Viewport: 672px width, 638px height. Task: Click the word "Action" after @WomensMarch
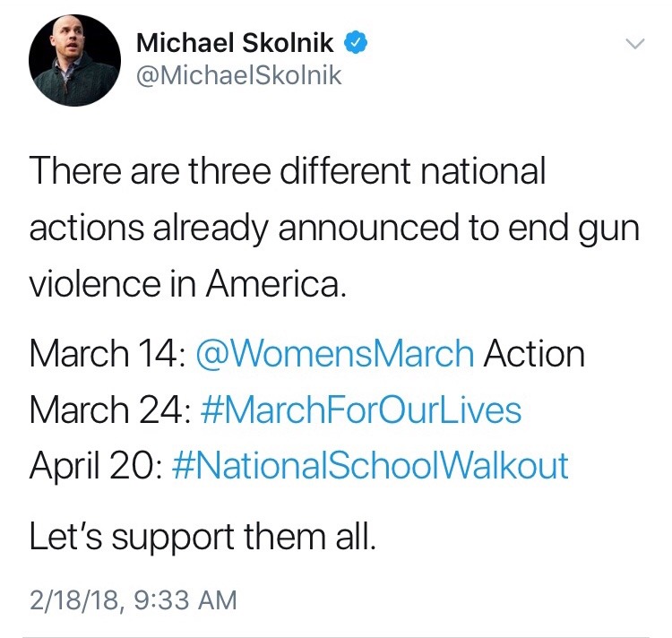click(534, 354)
